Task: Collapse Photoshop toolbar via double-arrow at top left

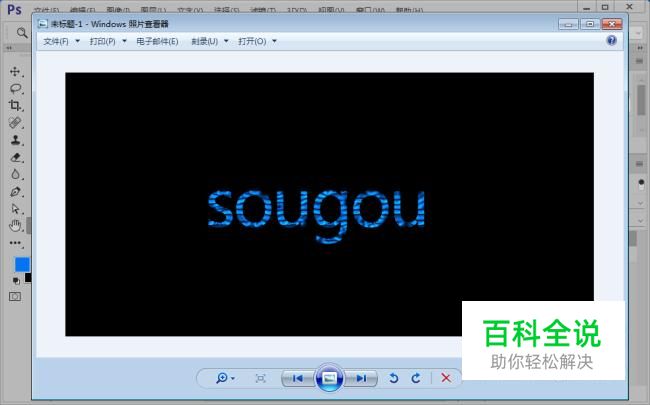Action: point(8,48)
